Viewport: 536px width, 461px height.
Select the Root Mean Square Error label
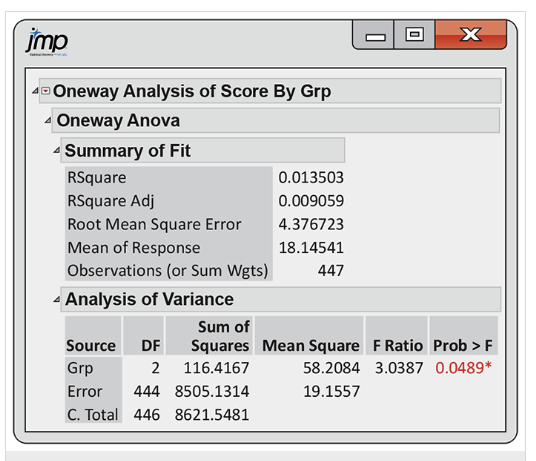click(x=155, y=225)
